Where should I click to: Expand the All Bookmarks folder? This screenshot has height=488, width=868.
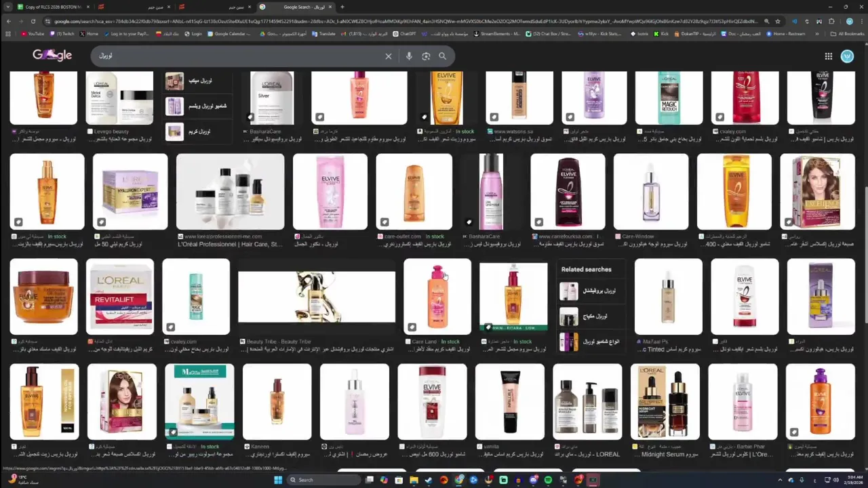(848, 33)
